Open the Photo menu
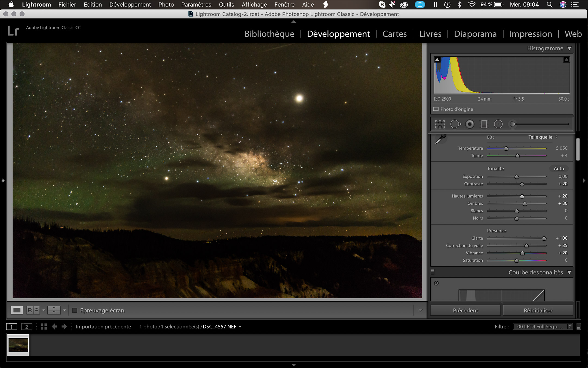This screenshot has height=368, width=588. click(166, 4)
